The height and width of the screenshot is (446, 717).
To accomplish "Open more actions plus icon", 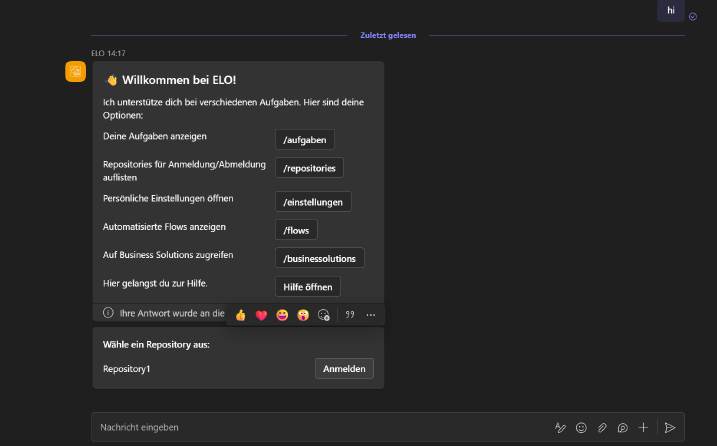I will click(x=643, y=428).
